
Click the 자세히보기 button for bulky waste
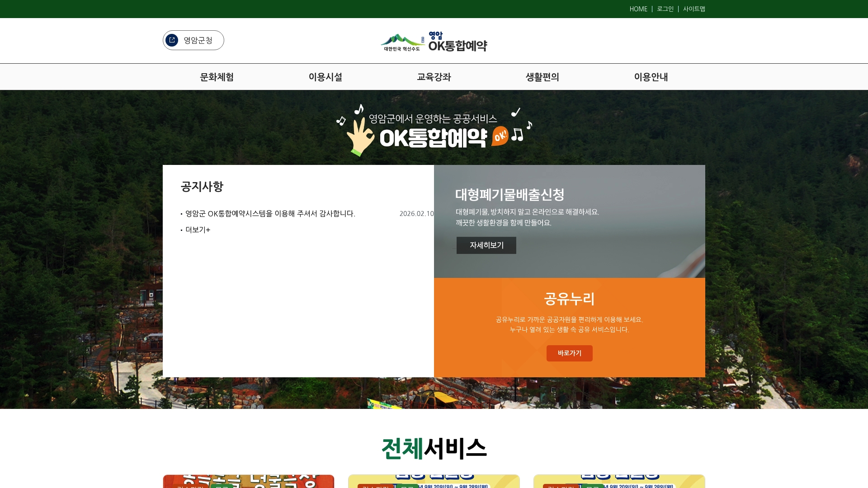[x=486, y=245]
